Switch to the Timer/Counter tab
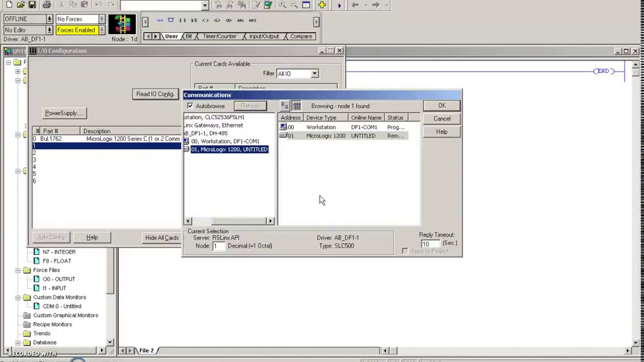Screen dimensions: 644x362 click(219, 36)
